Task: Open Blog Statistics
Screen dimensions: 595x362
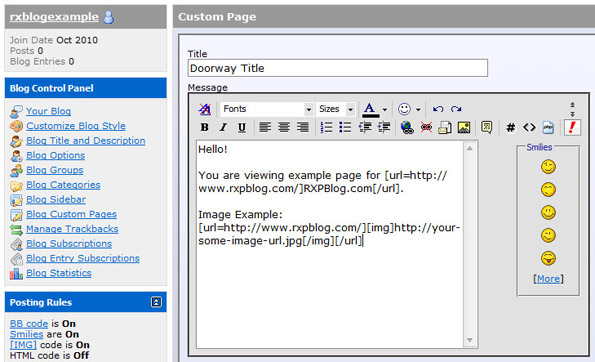Action: [x=59, y=273]
